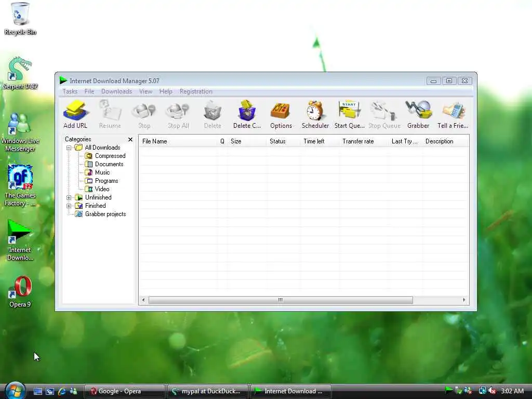Select The Games Factory desktop shortcut
Screen dimensions: 532x399
pos(20,185)
